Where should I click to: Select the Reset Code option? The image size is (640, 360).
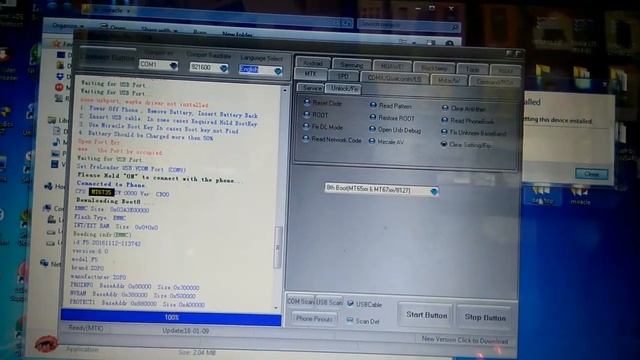pos(322,103)
